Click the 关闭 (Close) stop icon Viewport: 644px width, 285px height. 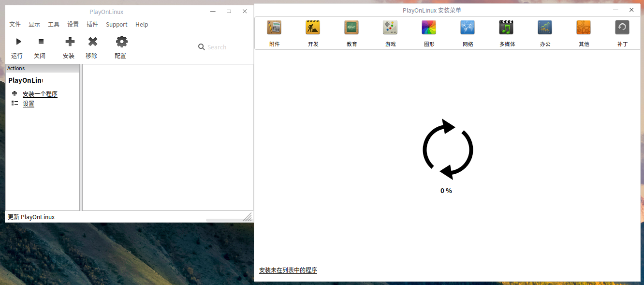click(41, 42)
